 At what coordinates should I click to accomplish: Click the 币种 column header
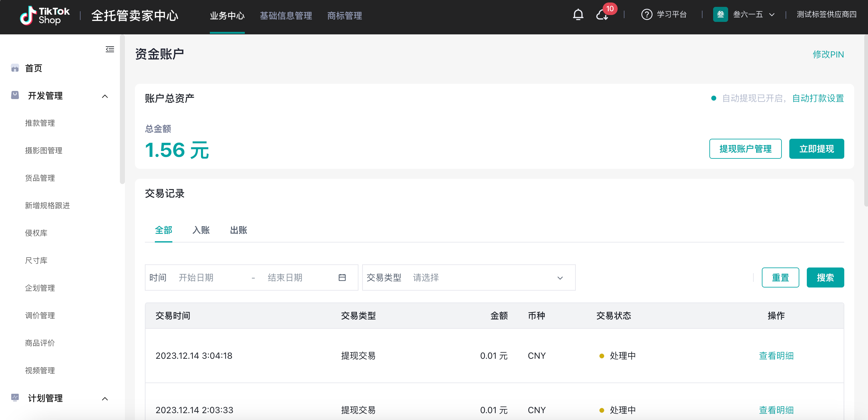(536, 315)
